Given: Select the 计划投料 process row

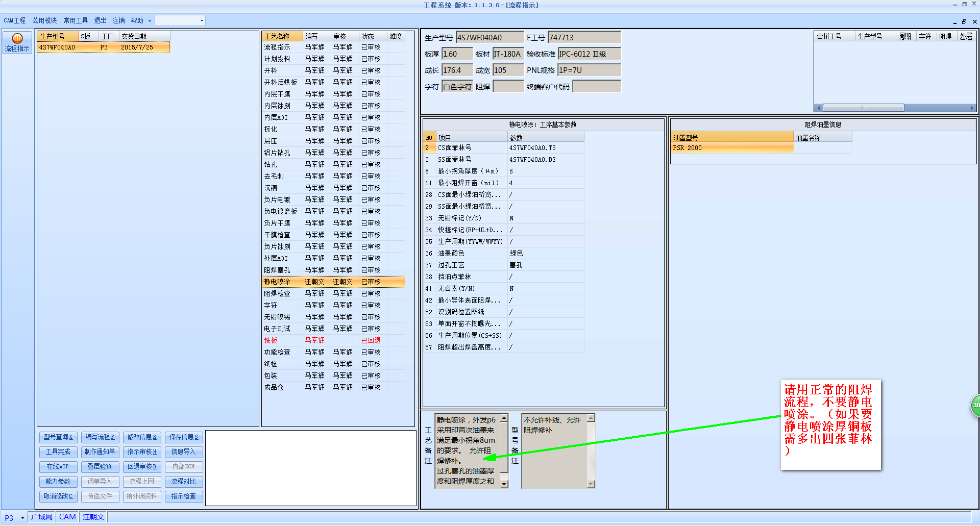Looking at the screenshot, I should [333, 59].
